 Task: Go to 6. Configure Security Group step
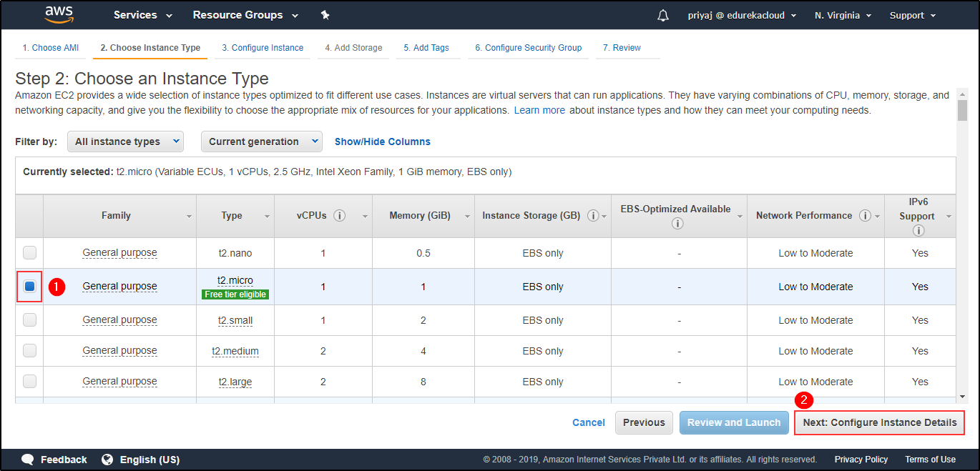point(528,48)
